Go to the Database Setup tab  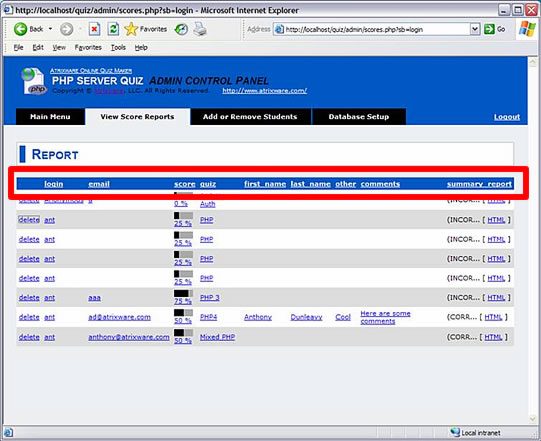tap(359, 117)
